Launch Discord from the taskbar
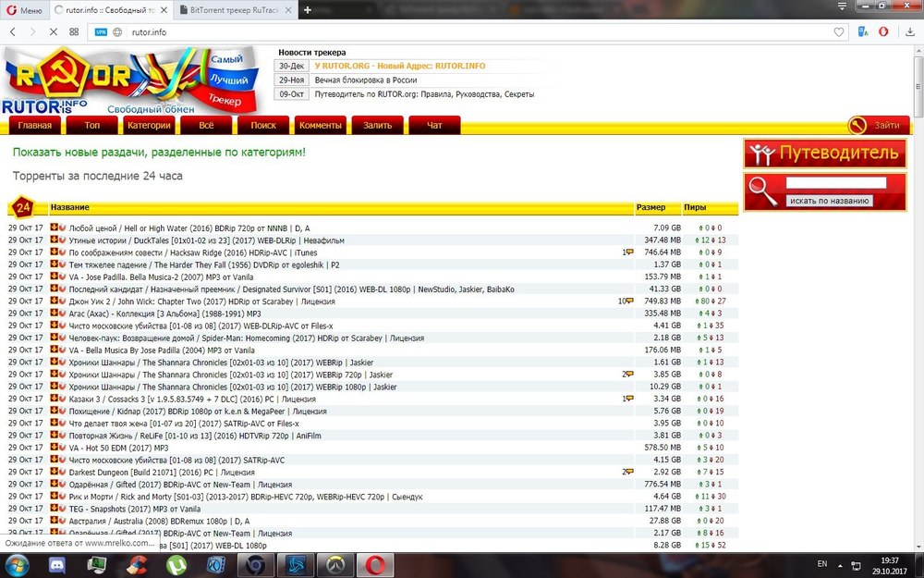The width and height of the screenshot is (924, 578). click(57, 565)
